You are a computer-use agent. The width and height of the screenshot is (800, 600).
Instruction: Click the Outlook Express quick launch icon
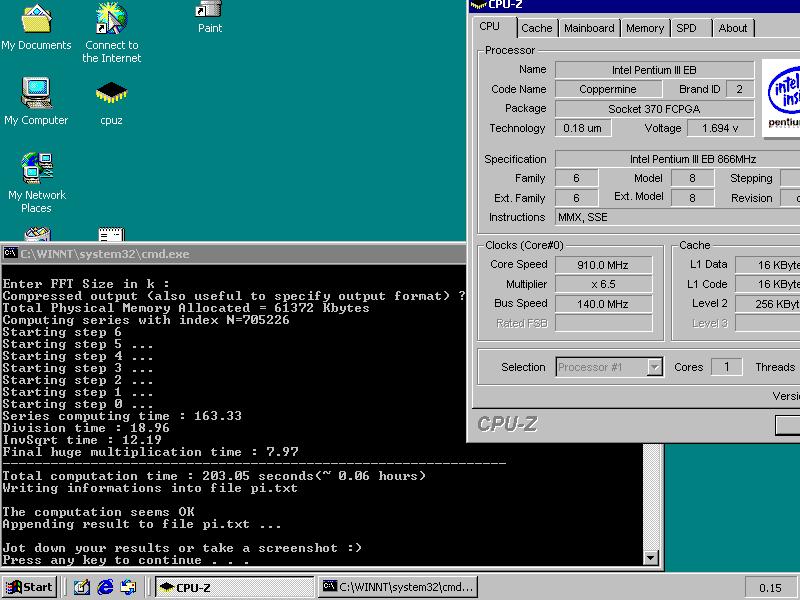point(128,587)
